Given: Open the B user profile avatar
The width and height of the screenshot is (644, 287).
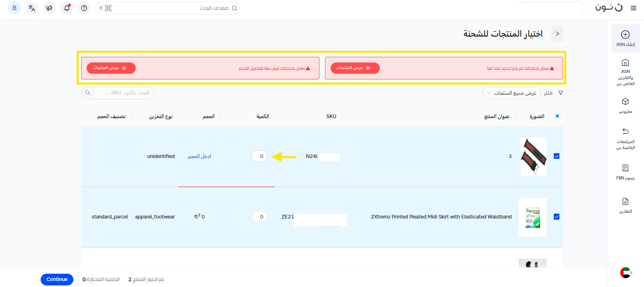Looking at the screenshot, I should [x=14, y=8].
